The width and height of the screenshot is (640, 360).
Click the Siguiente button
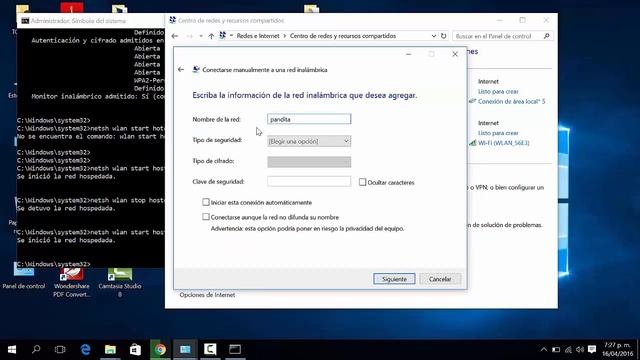click(x=394, y=279)
